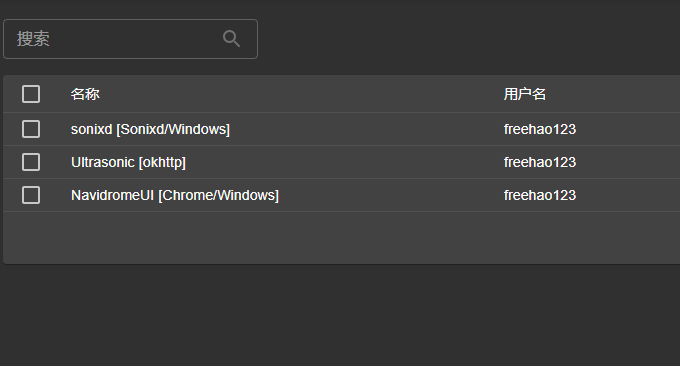
Task: Click the magnifier search icon
Action: [x=232, y=39]
